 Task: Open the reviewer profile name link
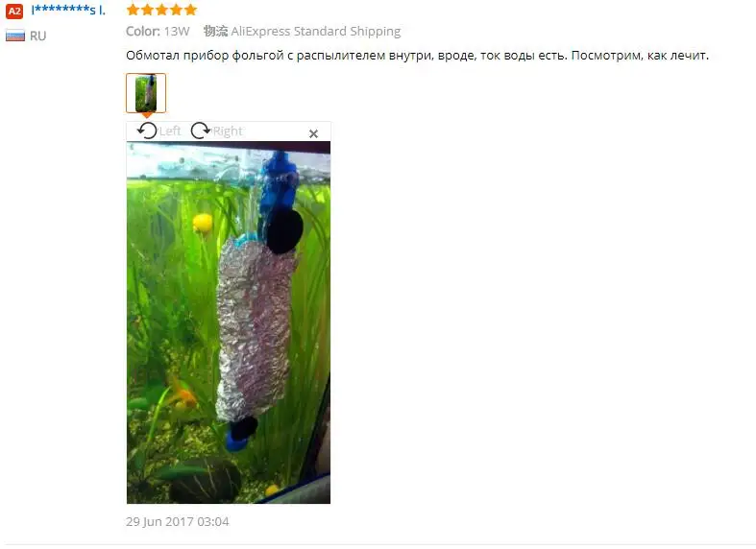click(x=68, y=11)
